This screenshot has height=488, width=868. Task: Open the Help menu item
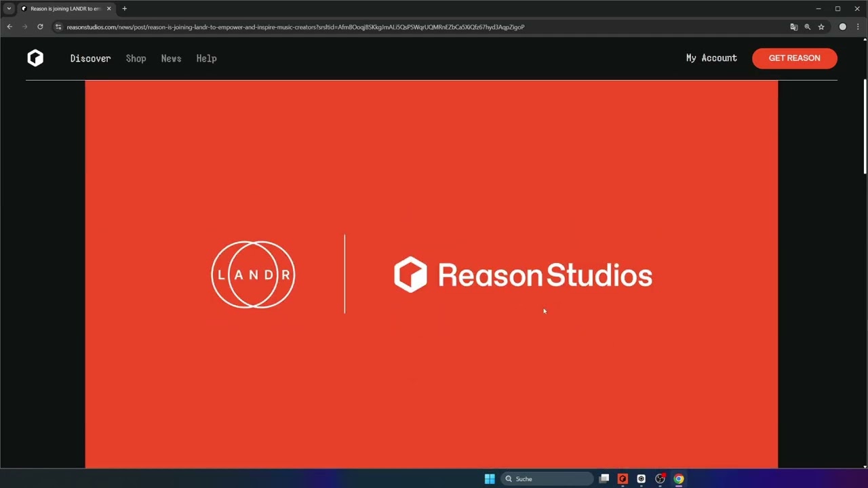[x=206, y=58]
